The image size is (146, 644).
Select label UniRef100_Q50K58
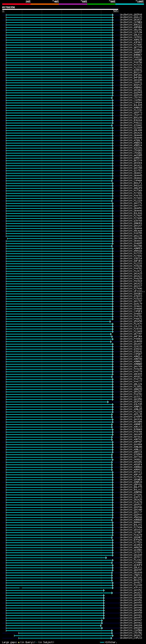(x=131, y=321)
